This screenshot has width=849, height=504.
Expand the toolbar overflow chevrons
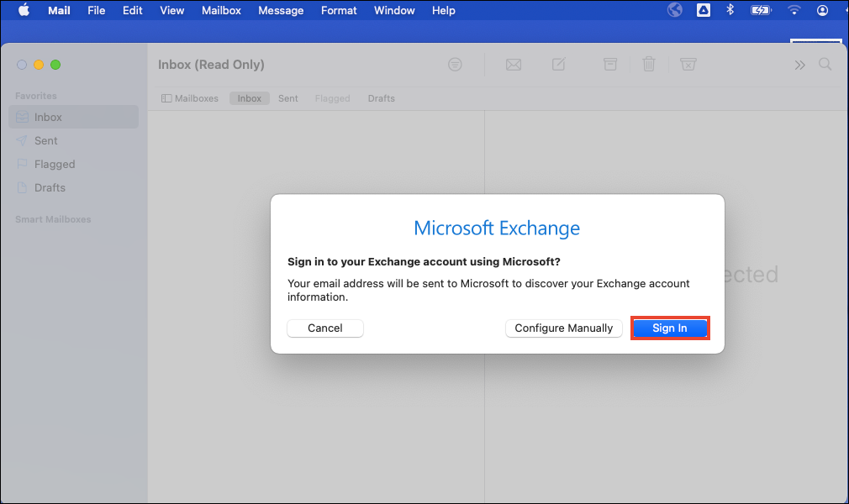click(x=799, y=65)
